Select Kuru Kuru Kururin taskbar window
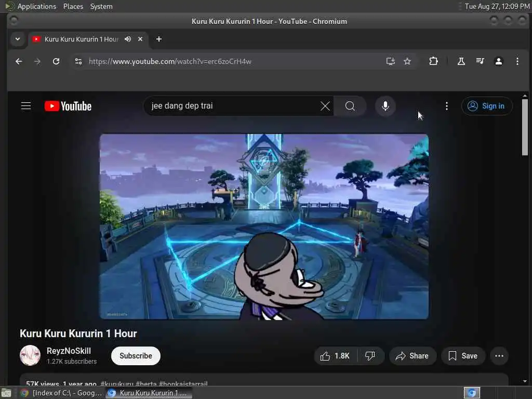Viewport: 532px width, 399px height. (x=149, y=393)
